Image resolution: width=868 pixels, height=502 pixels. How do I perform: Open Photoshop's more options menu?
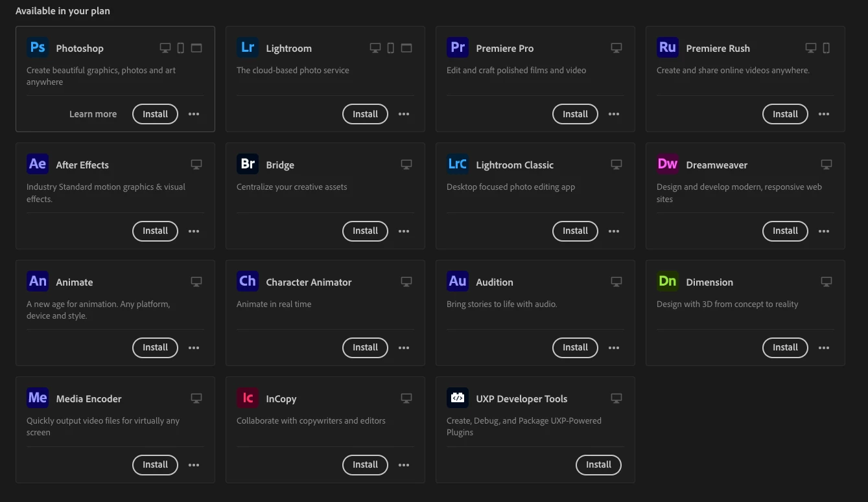point(194,114)
